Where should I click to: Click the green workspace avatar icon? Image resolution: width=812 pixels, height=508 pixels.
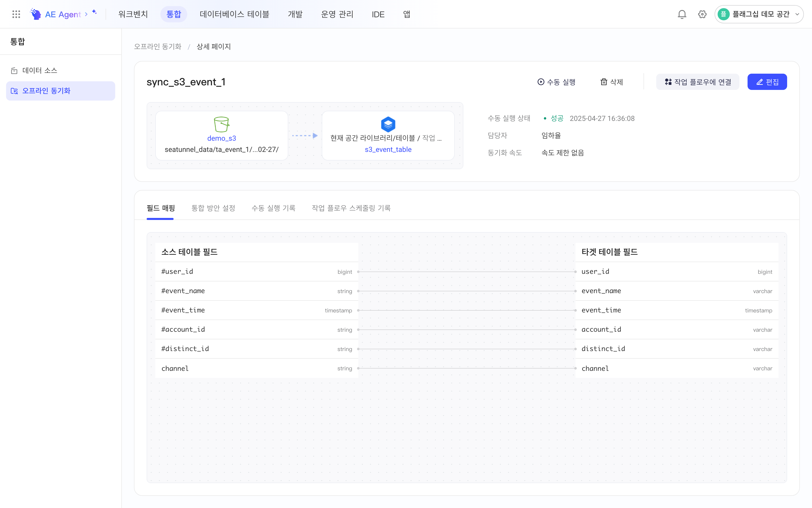[723, 14]
